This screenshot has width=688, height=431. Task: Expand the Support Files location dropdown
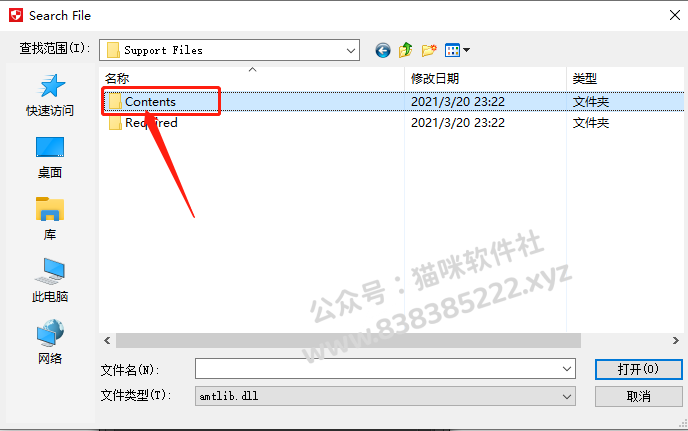click(x=351, y=50)
